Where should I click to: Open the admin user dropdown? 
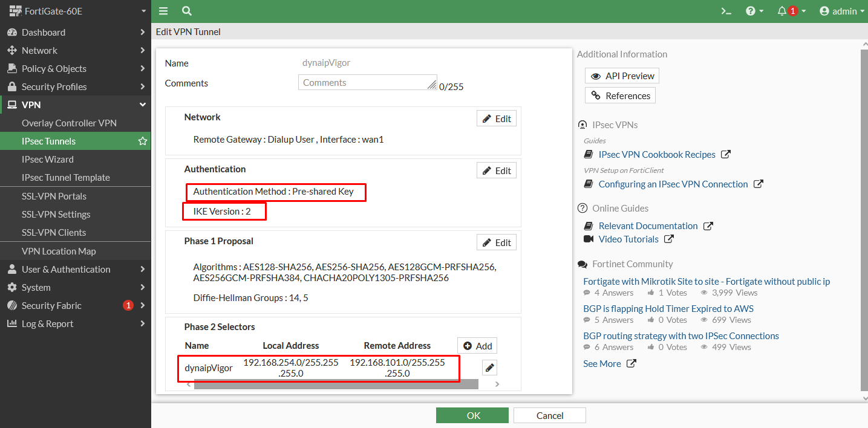[x=841, y=11]
